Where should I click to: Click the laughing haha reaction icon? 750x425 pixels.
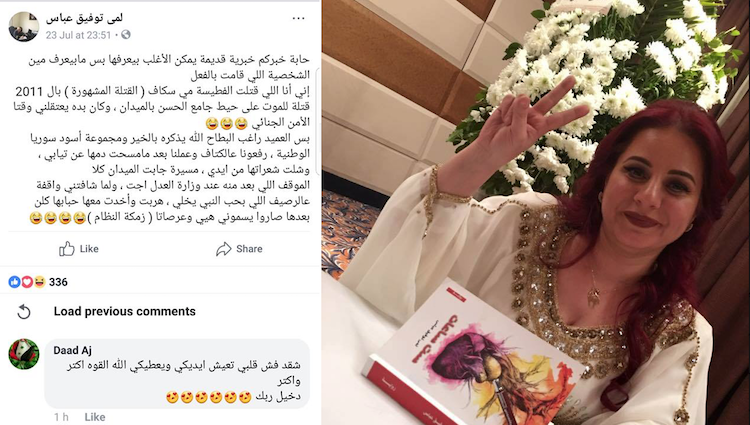tap(39, 282)
